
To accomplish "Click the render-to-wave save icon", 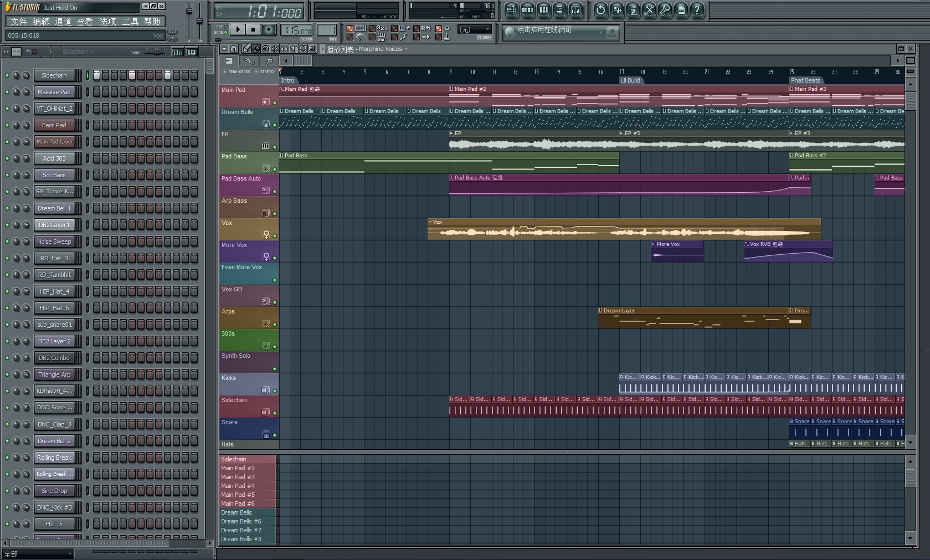I will (633, 9).
